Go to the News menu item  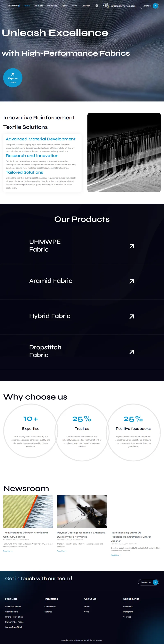(74, 6)
